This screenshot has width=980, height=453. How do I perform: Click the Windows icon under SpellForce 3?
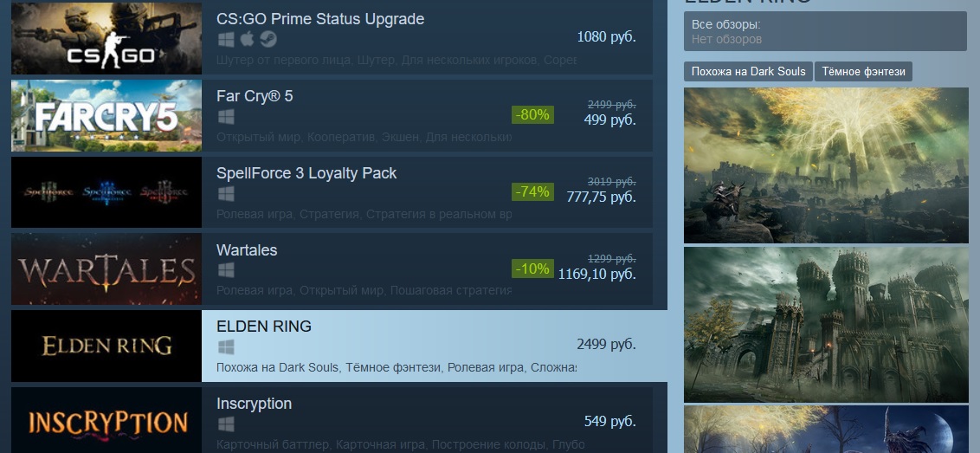point(226,193)
